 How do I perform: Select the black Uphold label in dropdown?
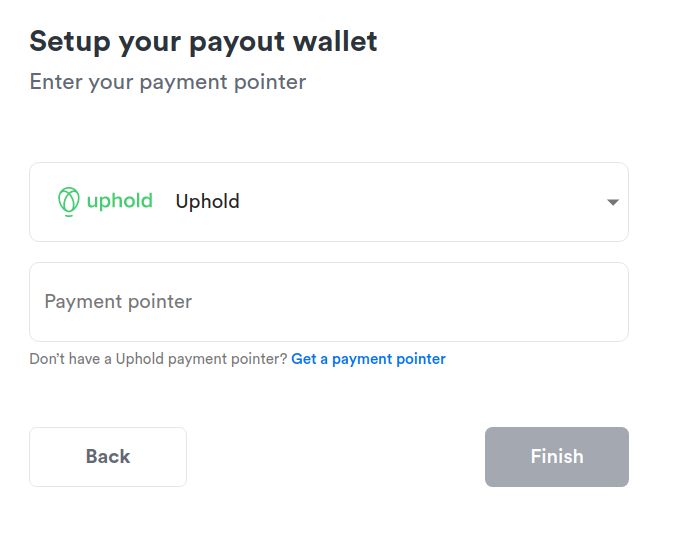(x=207, y=202)
